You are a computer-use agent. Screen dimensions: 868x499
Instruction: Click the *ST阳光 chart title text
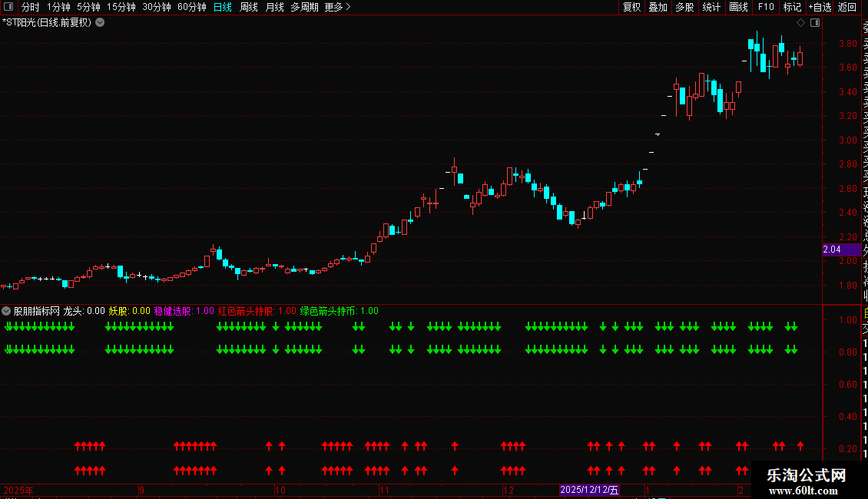[47, 23]
